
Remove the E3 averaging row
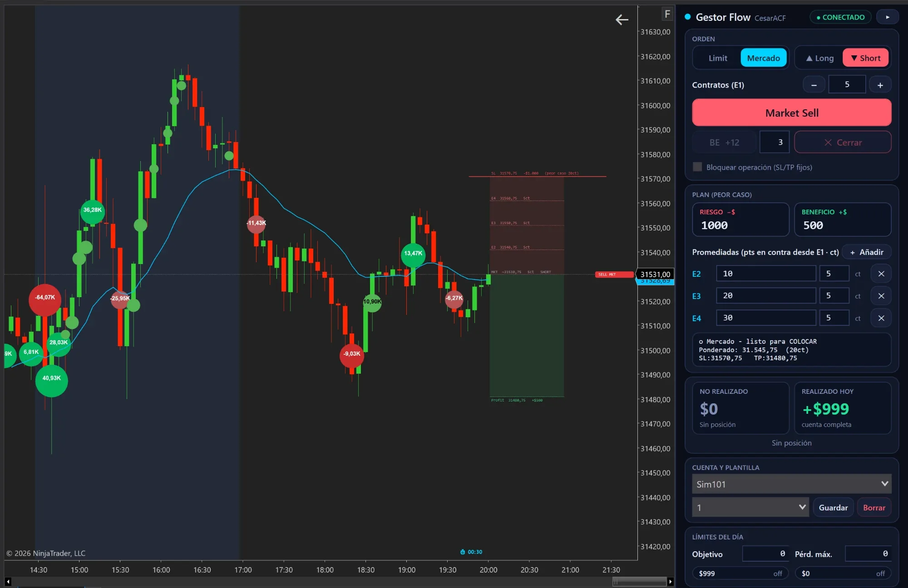click(881, 296)
